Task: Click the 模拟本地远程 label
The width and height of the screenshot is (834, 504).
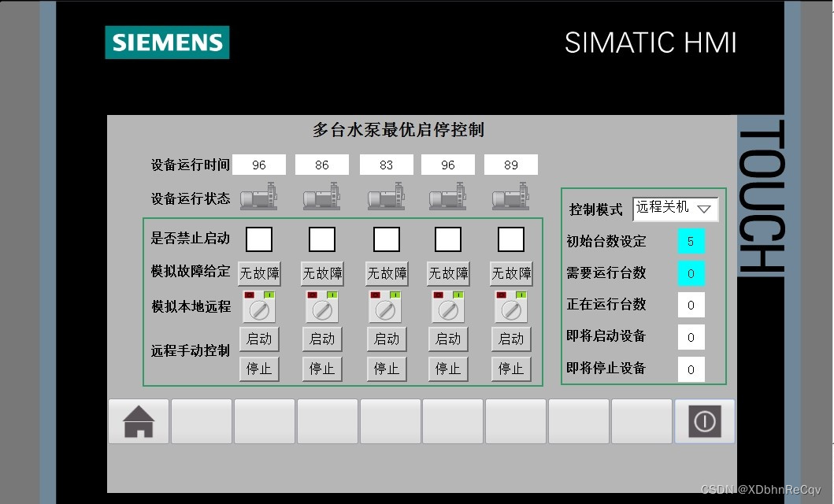Action: [x=191, y=307]
